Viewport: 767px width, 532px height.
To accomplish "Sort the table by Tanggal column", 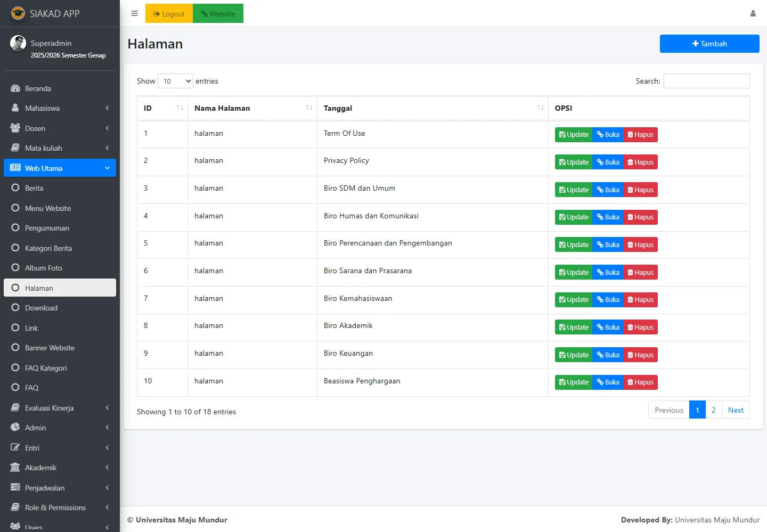I will tap(433, 108).
